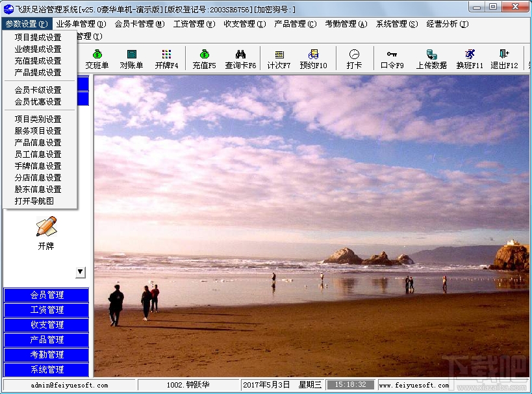Click the 计次F7 toolbar icon
The width and height of the screenshot is (532, 394).
279,59
